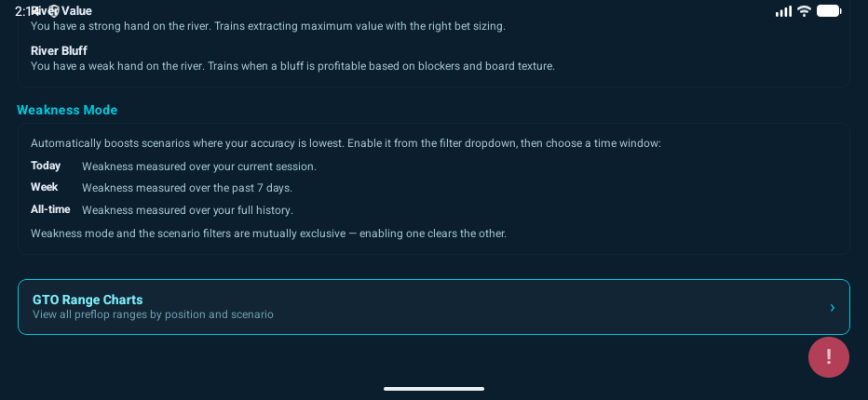Select the All-time time window label
This screenshot has width=868, height=400.
coord(50,209)
